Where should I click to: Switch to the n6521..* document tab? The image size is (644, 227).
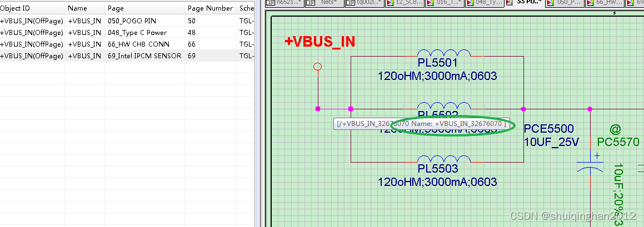[284, 3]
